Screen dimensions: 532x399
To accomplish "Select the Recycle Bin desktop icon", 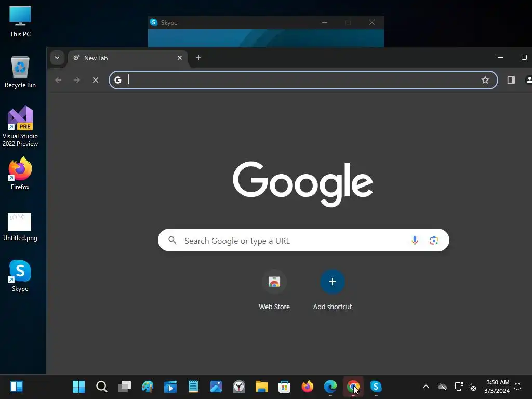I will tap(20, 72).
